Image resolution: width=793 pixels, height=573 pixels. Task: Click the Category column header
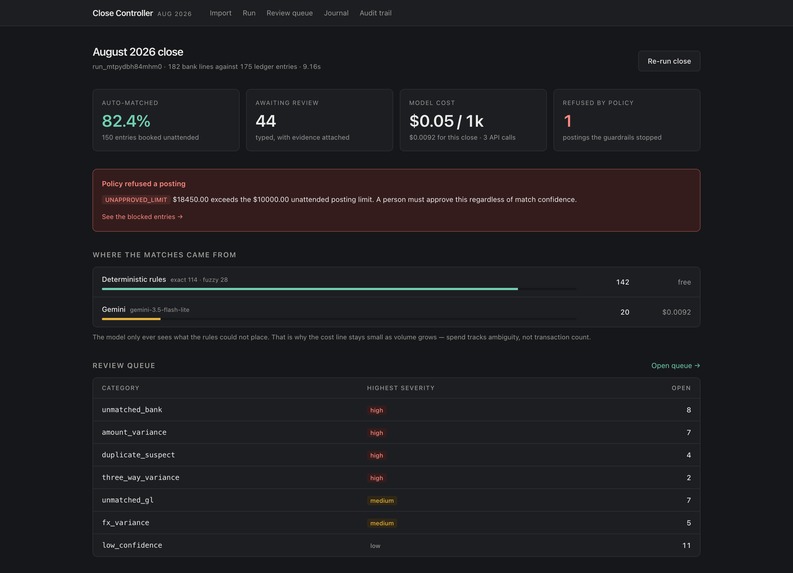click(x=120, y=388)
